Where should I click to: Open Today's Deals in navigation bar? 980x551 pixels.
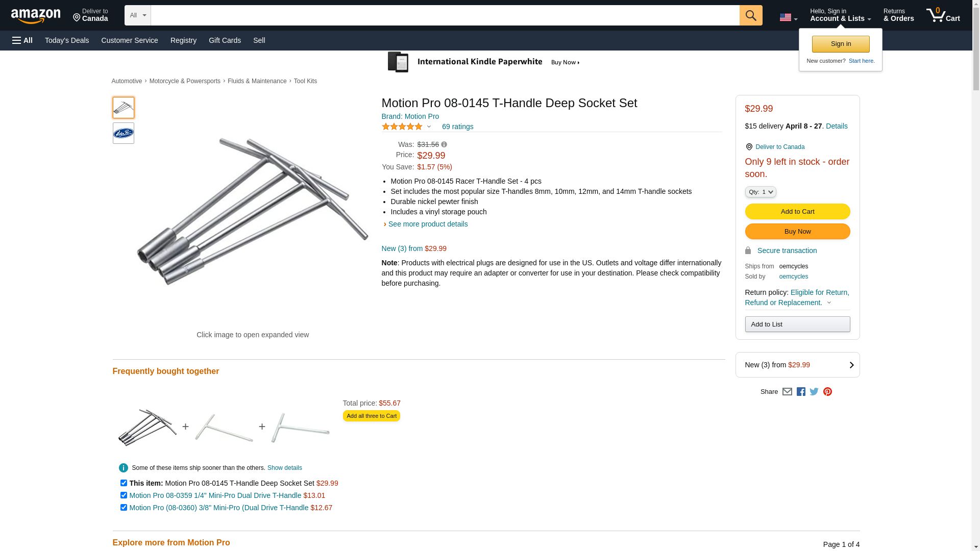pyautogui.click(x=67, y=40)
